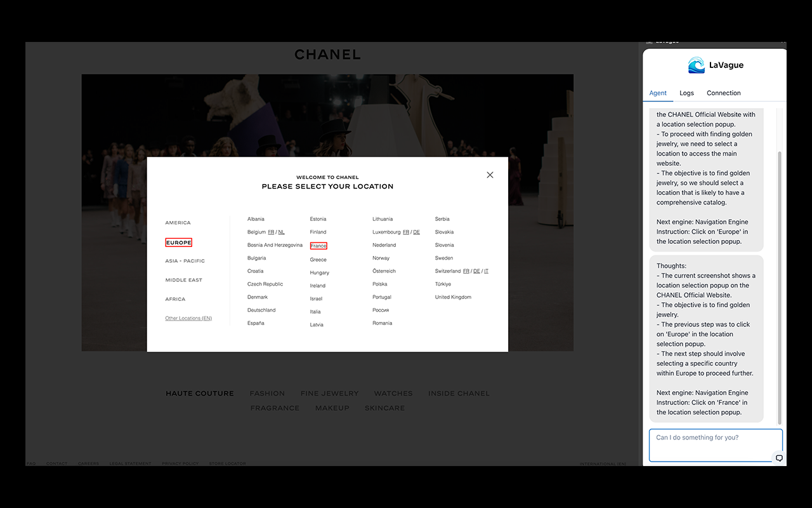This screenshot has width=812, height=508.
Task: Open Other Locations (EN) link
Action: 188,318
